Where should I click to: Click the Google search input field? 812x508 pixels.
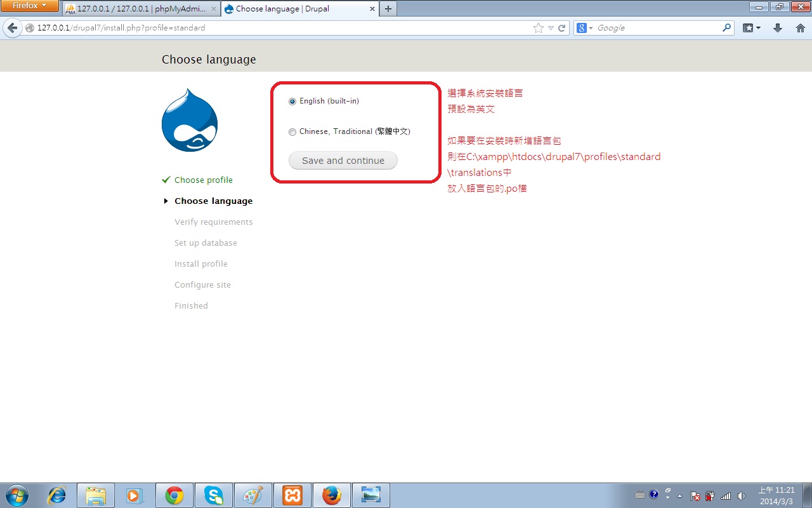[658, 28]
